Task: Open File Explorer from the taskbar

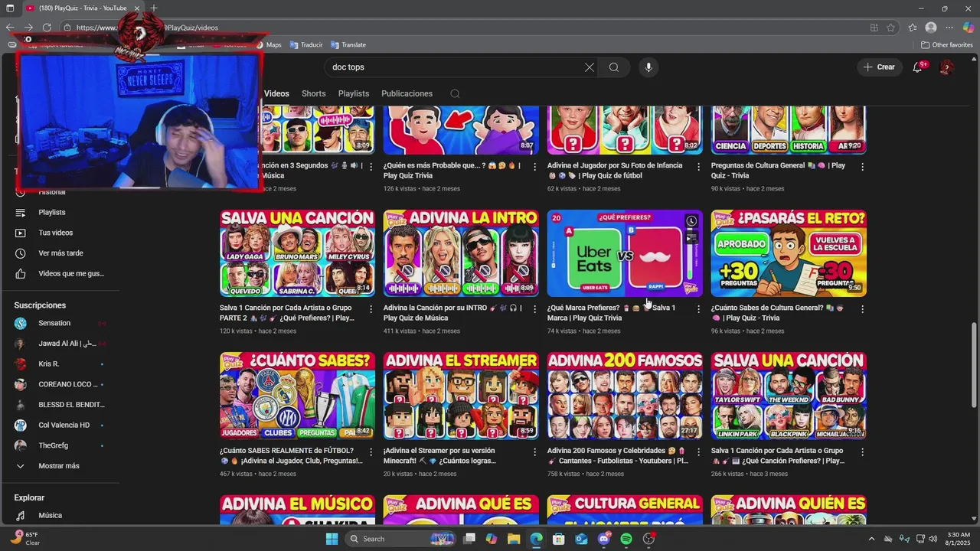Action: [x=514, y=539]
